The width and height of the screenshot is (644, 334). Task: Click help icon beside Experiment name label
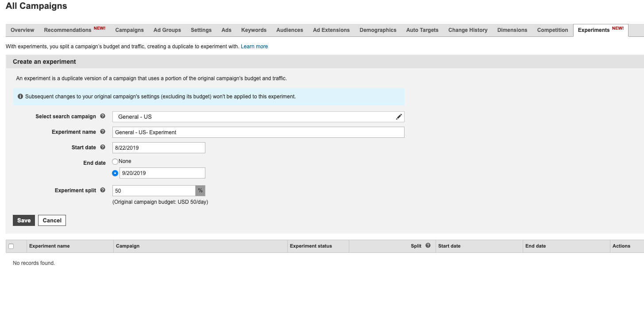point(103,132)
